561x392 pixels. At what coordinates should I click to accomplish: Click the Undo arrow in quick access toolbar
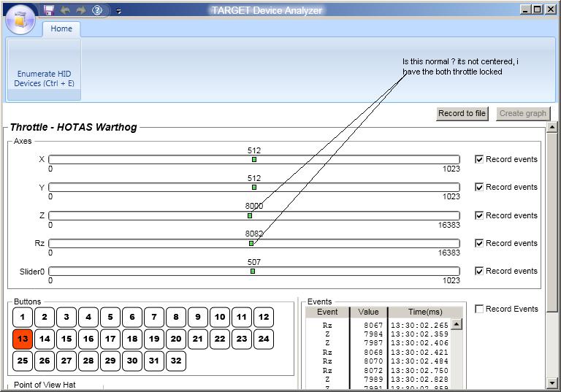tap(65, 10)
